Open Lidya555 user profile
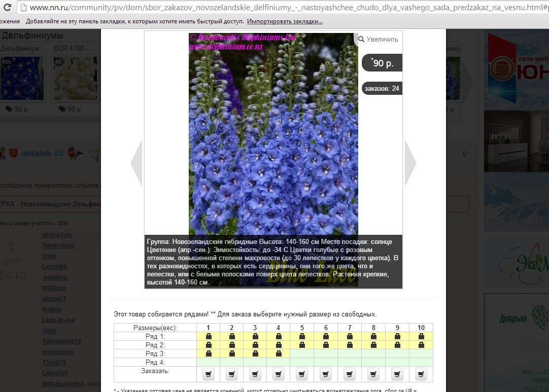 click(55, 373)
